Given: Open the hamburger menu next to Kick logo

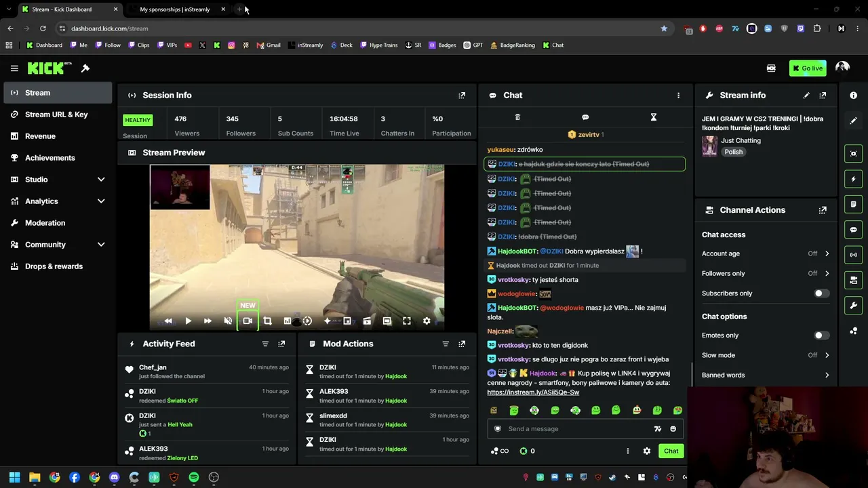Looking at the screenshot, I should point(14,68).
